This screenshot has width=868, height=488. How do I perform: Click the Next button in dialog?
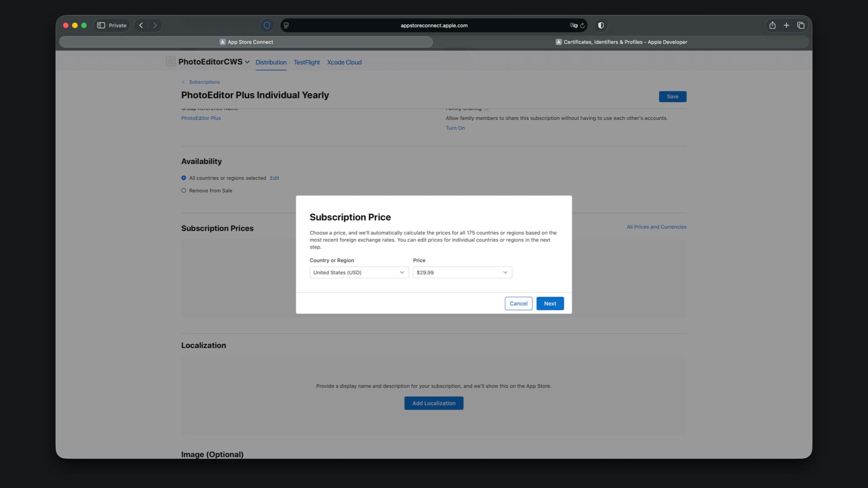click(x=550, y=304)
